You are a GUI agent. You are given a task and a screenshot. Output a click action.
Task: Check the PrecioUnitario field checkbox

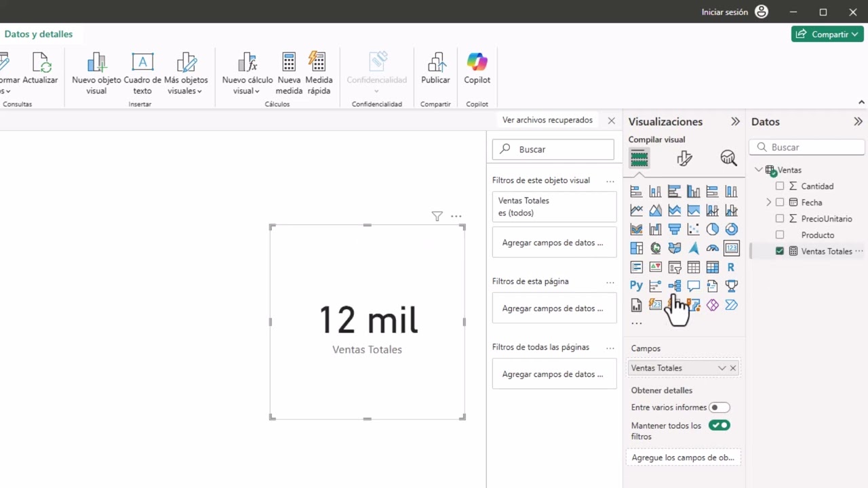pyautogui.click(x=780, y=218)
